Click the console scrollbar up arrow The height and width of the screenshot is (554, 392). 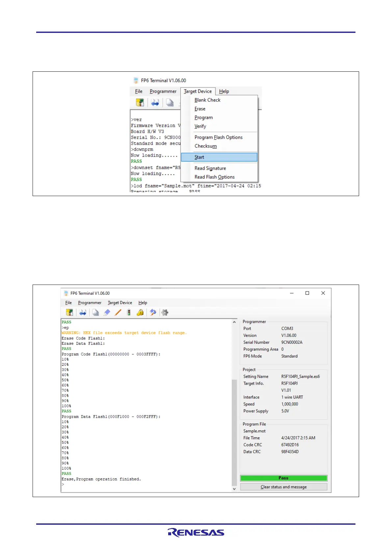[x=234, y=322]
